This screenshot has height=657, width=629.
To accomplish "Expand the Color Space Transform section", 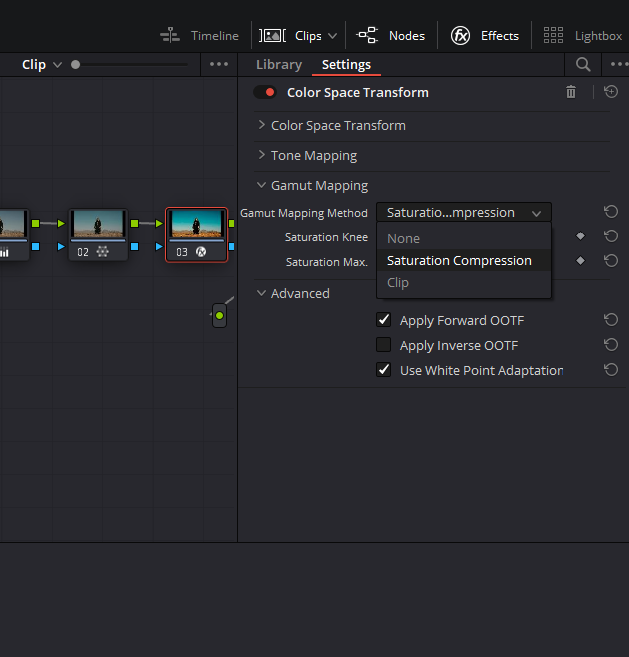I will (x=261, y=125).
